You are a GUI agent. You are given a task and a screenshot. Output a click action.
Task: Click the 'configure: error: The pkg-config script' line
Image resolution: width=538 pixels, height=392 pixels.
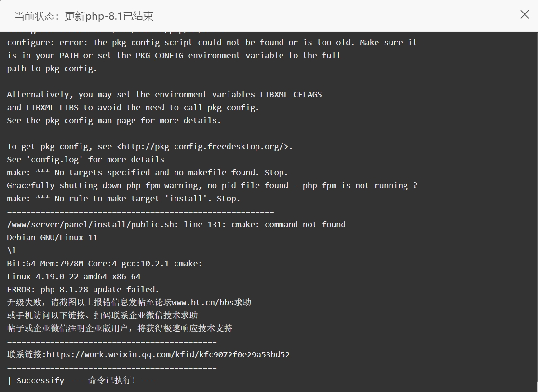point(212,42)
